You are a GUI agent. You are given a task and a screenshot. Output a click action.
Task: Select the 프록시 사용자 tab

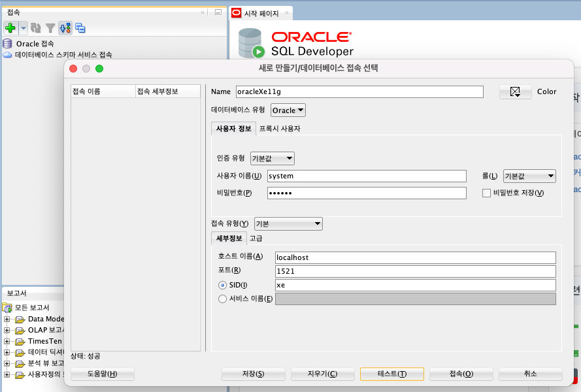(x=280, y=129)
